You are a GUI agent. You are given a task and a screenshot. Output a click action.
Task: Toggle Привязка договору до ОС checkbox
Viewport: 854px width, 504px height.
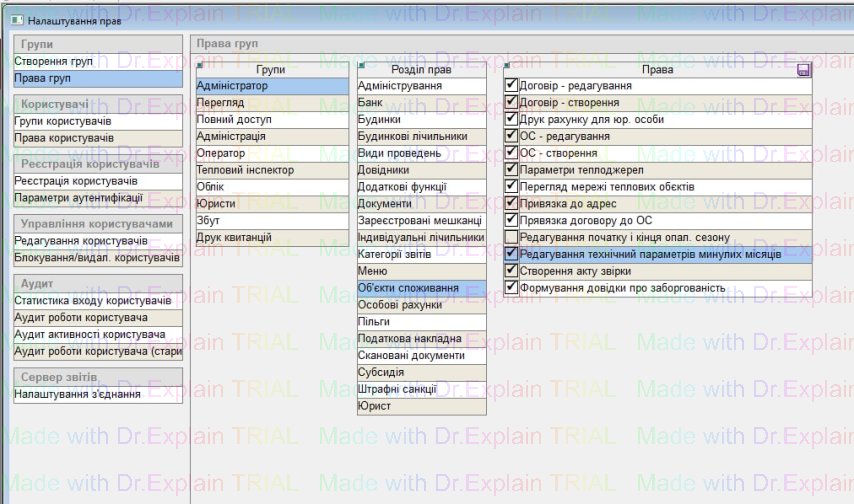tap(511, 220)
